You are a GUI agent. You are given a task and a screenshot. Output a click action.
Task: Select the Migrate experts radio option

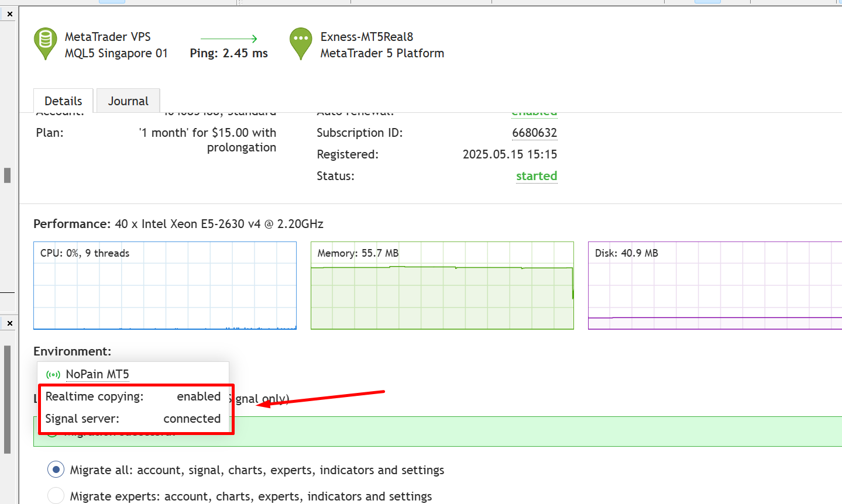pos(56,496)
